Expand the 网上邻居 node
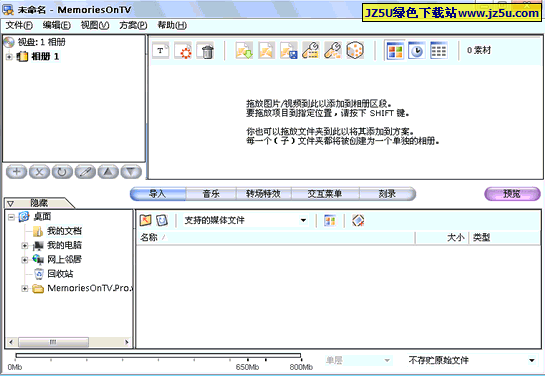The height and width of the screenshot is (376, 545). pos(24,260)
